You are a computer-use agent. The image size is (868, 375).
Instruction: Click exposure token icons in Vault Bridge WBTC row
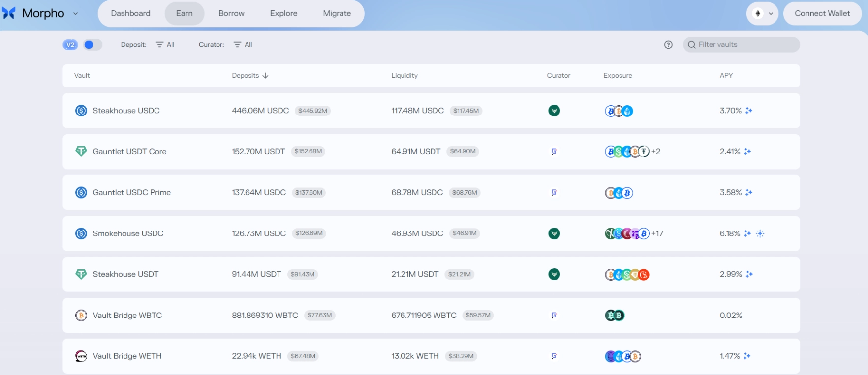coord(614,316)
